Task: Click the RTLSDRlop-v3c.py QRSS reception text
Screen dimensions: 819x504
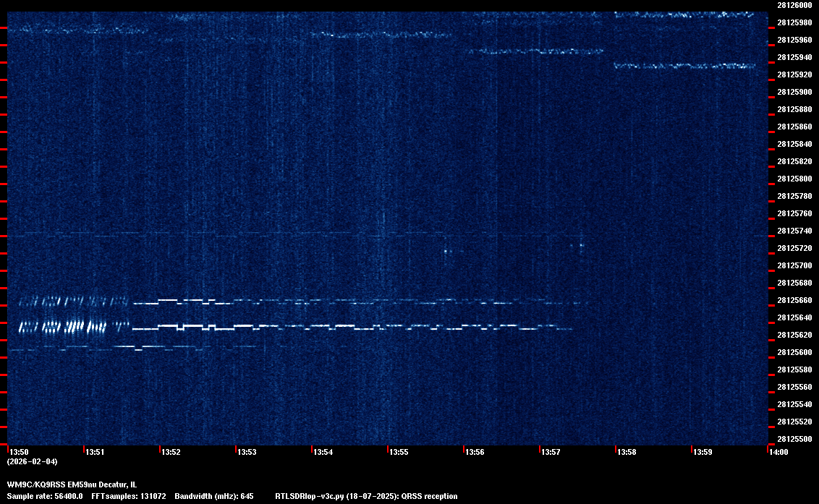Action: point(366,496)
